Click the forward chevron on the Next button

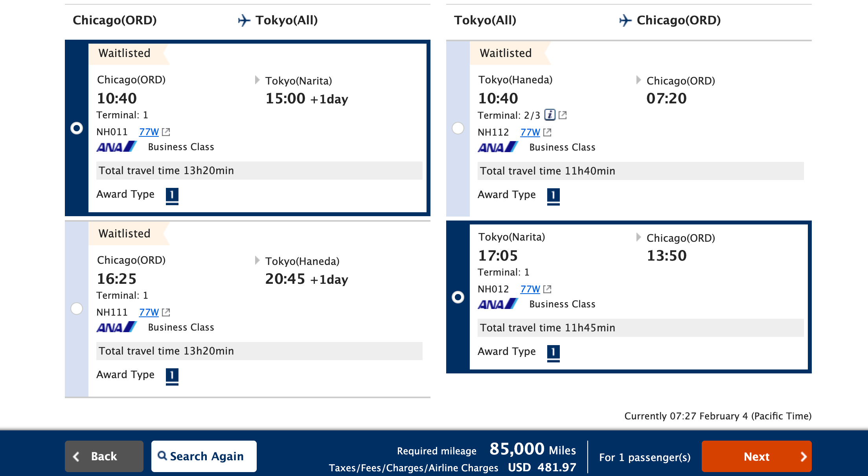[x=804, y=456]
